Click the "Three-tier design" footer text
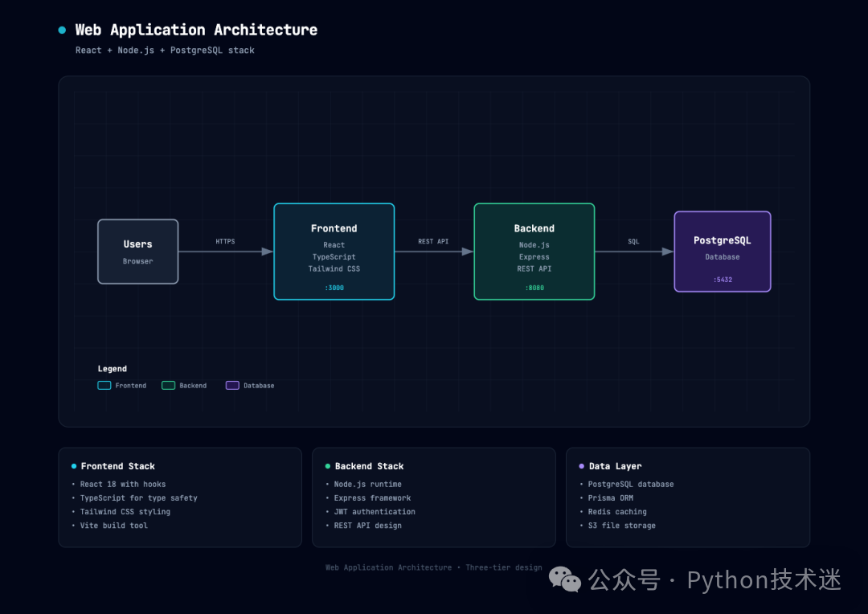 click(x=504, y=567)
